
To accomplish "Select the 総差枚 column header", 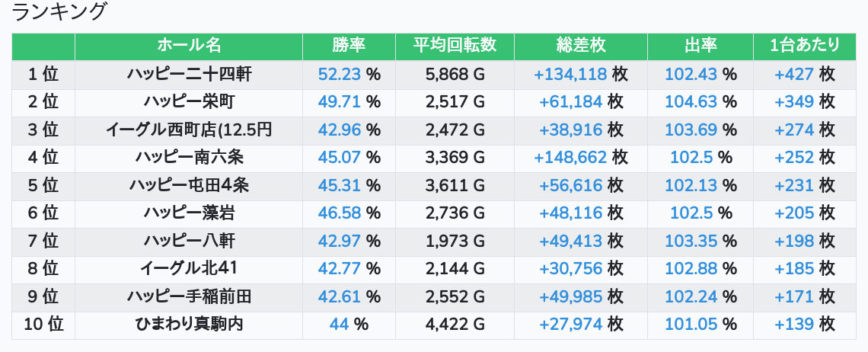I will (x=581, y=46).
